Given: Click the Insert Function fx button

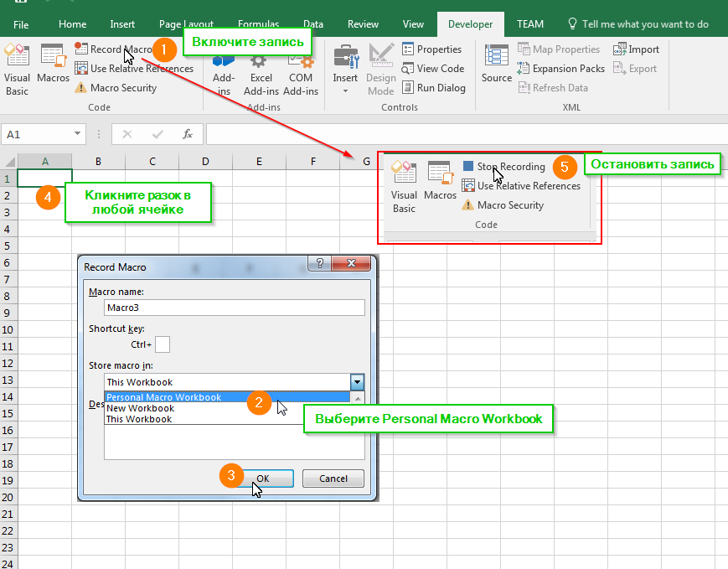Looking at the screenshot, I should (x=188, y=134).
